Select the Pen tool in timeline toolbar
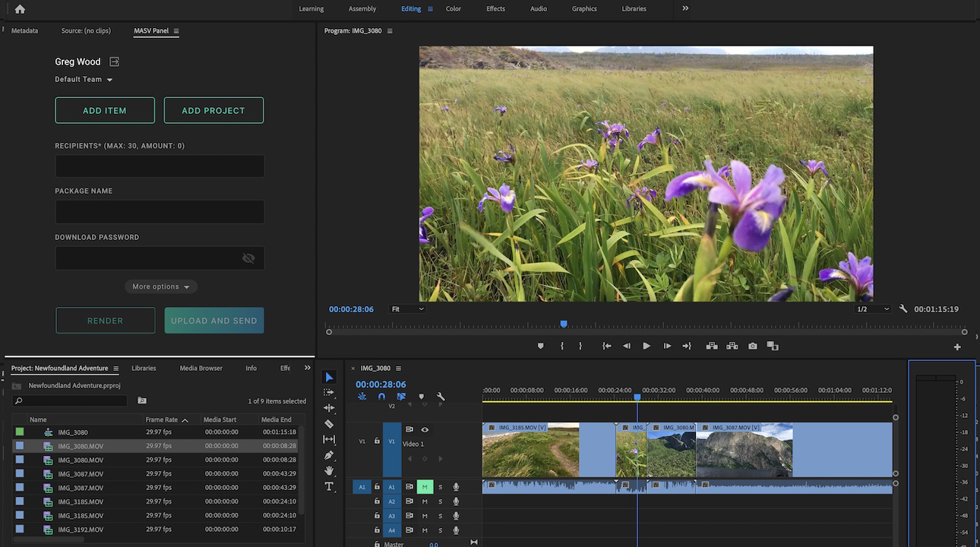Viewport: 980px width, 547px height. tap(329, 455)
